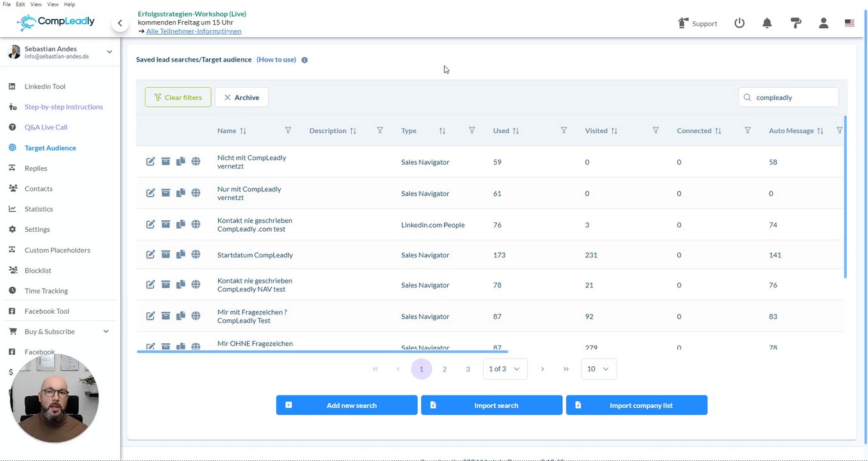Sort the table by Name
This screenshot has height=461, width=868.
click(x=243, y=131)
